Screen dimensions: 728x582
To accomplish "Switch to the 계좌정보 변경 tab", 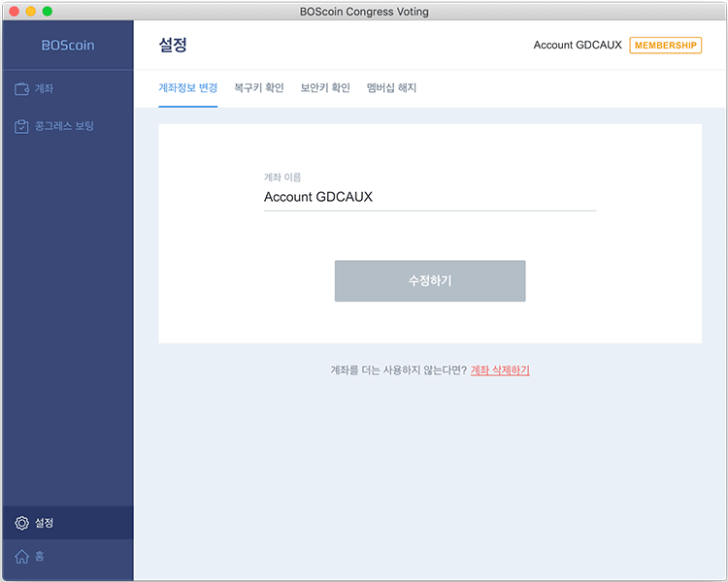I will pos(188,87).
